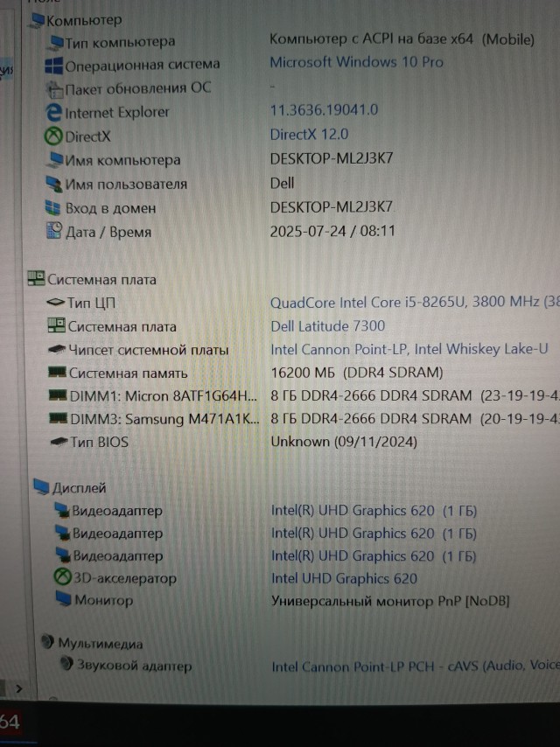Select the value 2025-07-24 / 08:11

point(332,232)
